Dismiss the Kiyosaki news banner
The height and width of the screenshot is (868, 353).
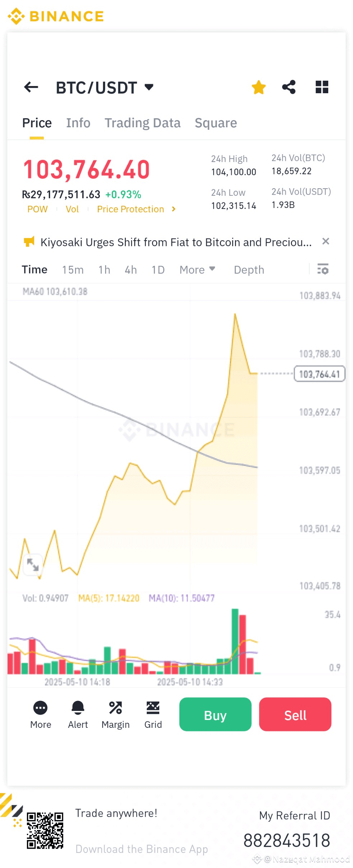click(326, 241)
